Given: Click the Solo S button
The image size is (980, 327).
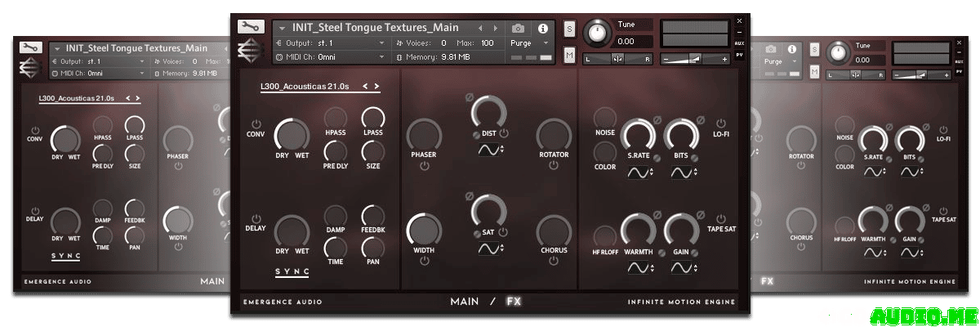Looking at the screenshot, I should pos(569,29).
